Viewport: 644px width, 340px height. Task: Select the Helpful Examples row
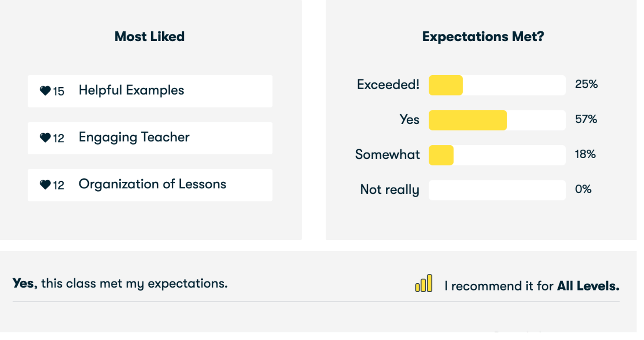click(x=150, y=91)
